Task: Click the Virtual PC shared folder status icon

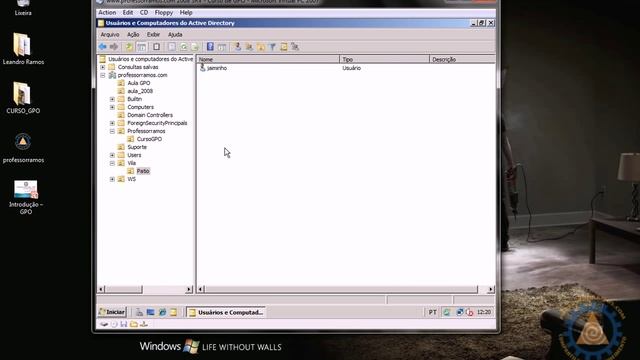Action: pyautogui.click(x=134, y=324)
